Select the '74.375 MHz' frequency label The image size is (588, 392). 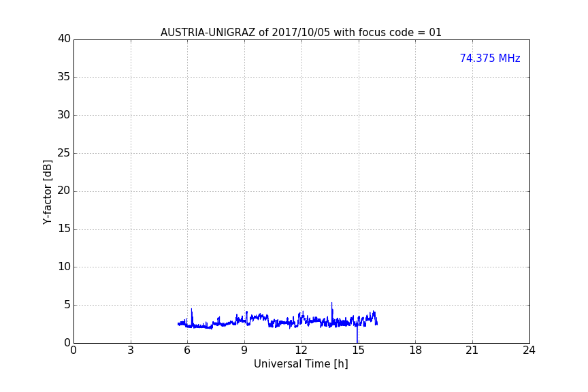490,58
